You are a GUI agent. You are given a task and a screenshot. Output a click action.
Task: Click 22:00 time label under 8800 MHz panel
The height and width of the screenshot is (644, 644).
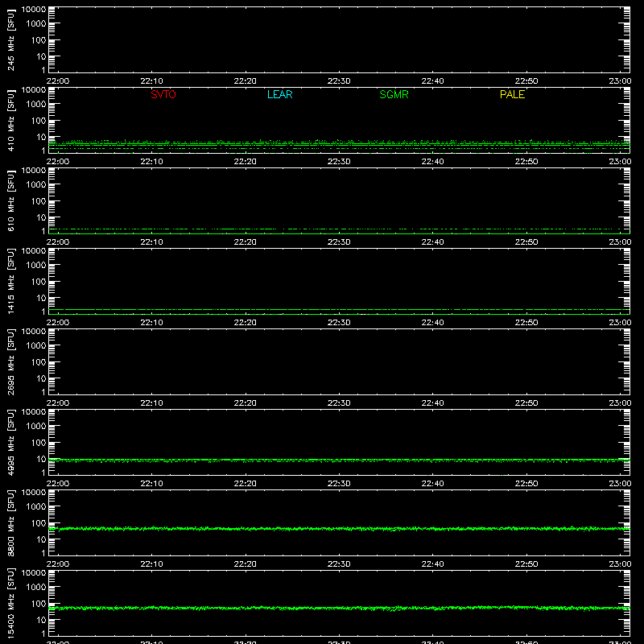pyautogui.click(x=58, y=564)
